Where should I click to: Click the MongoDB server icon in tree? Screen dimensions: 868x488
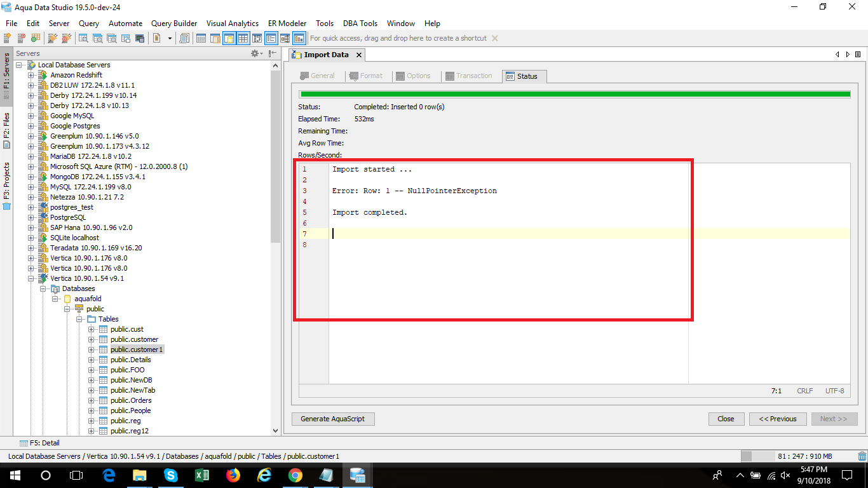[43, 177]
